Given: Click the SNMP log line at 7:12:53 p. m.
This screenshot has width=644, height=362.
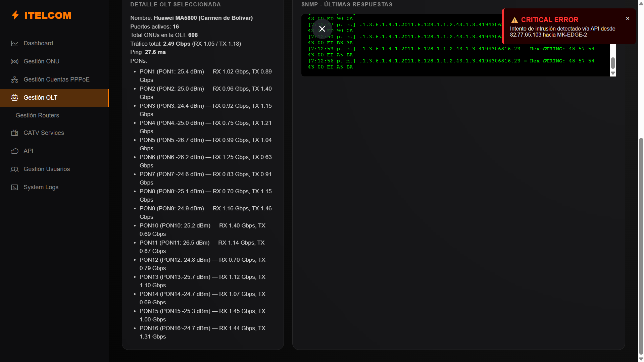Looking at the screenshot, I should tap(451, 52).
